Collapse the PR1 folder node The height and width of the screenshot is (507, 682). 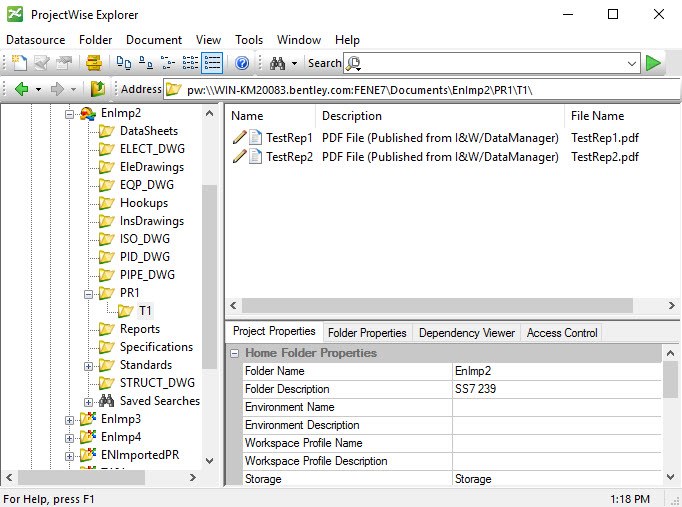[x=88, y=294]
